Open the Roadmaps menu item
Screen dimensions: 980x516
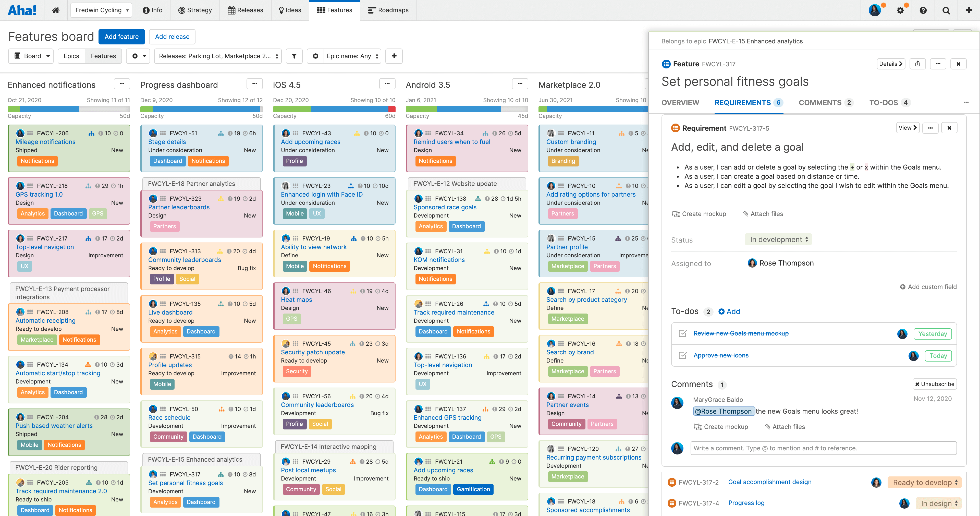click(388, 10)
